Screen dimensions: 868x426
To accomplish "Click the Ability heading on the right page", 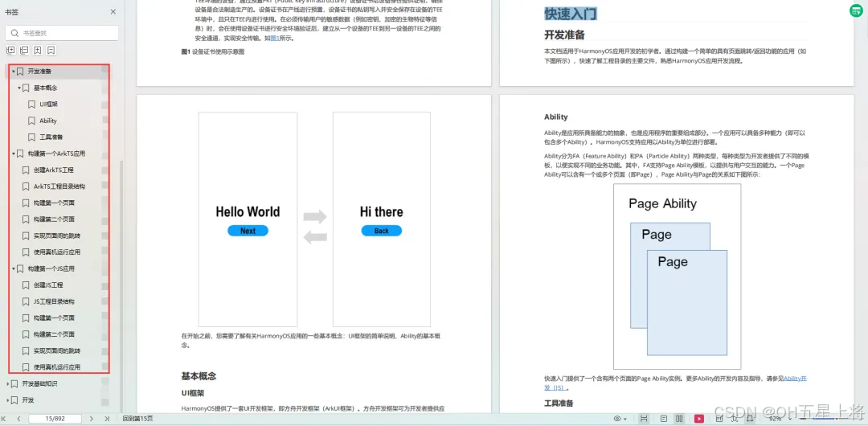I will pos(556,117).
